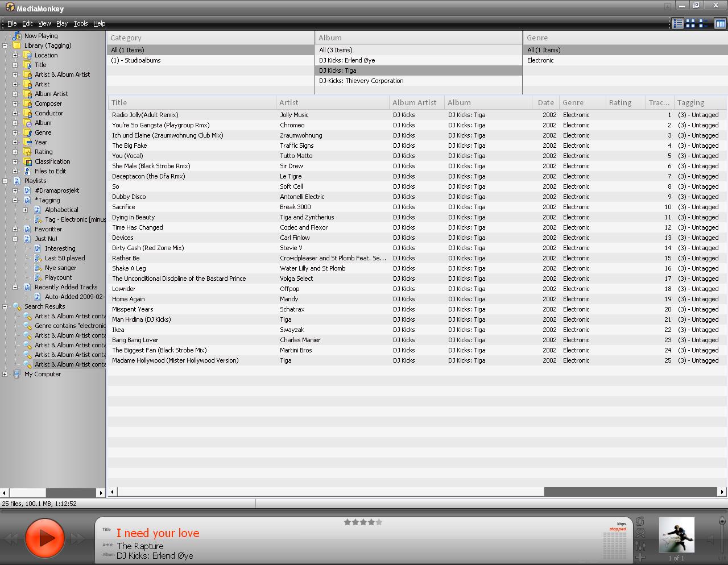This screenshot has height=565, width=728.
Task: Open the Now Playing node icon
Action: point(17,35)
